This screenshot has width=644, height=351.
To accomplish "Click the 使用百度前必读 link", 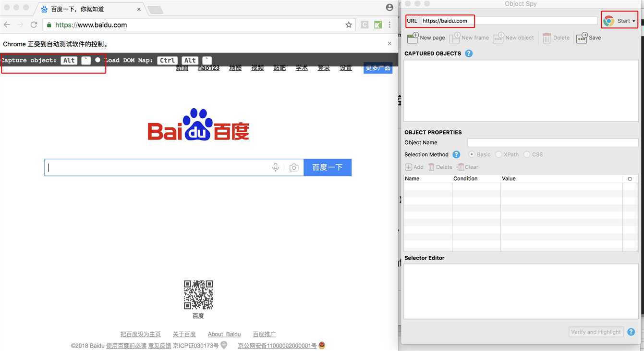I will click(126, 346).
